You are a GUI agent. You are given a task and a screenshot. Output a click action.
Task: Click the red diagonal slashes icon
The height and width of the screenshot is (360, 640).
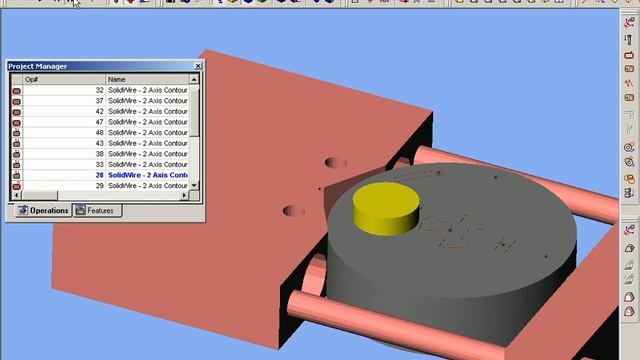tap(629, 83)
